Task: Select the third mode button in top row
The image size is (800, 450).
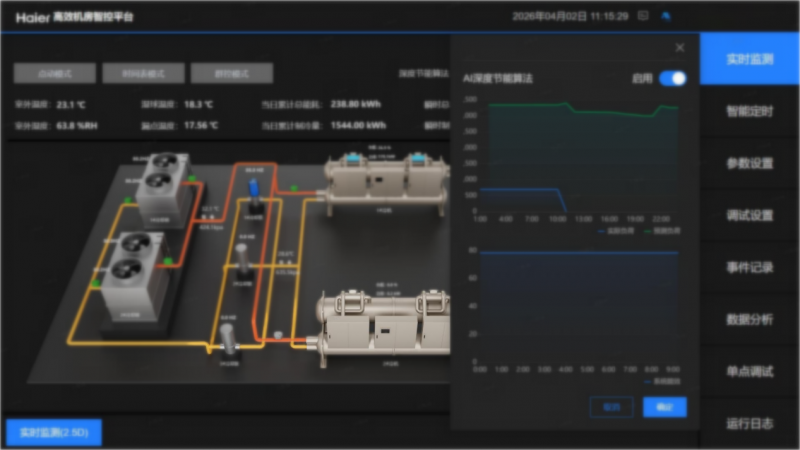Action: tap(231, 74)
